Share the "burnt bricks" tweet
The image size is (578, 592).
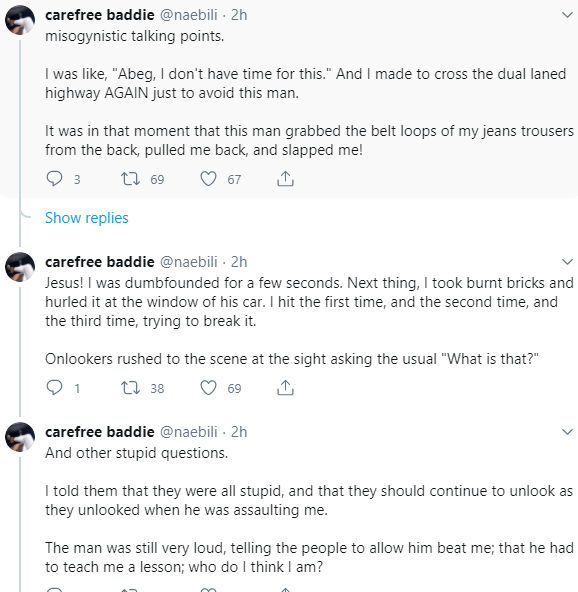tap(285, 388)
